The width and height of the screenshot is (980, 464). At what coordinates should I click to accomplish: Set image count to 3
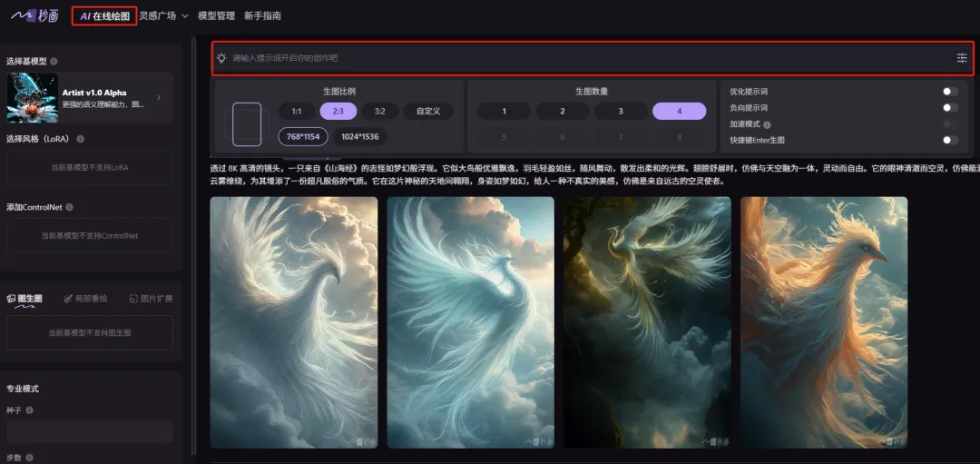point(621,112)
